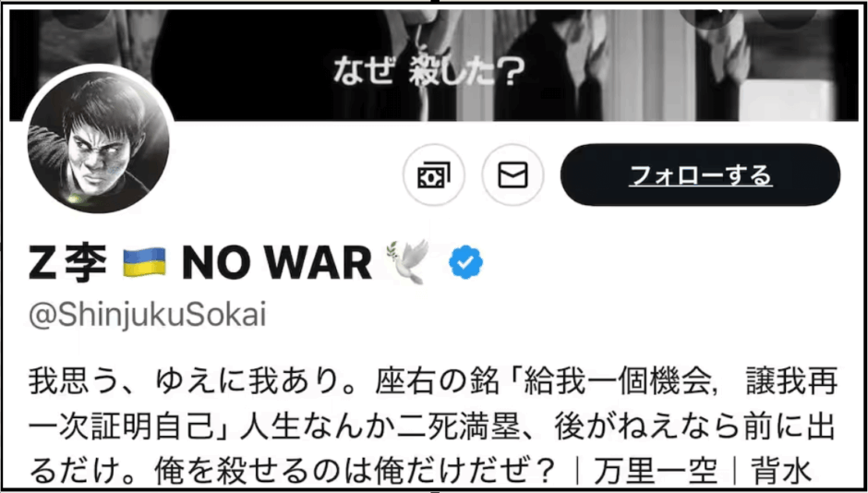This screenshot has width=868, height=493.
Task: Open the round profile avatar picture
Action: [x=99, y=139]
